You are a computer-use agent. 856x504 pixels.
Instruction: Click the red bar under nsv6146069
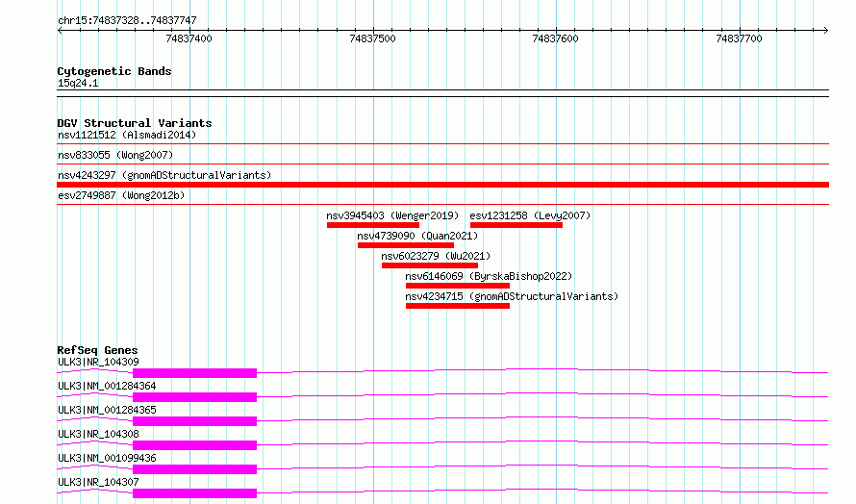(458, 286)
